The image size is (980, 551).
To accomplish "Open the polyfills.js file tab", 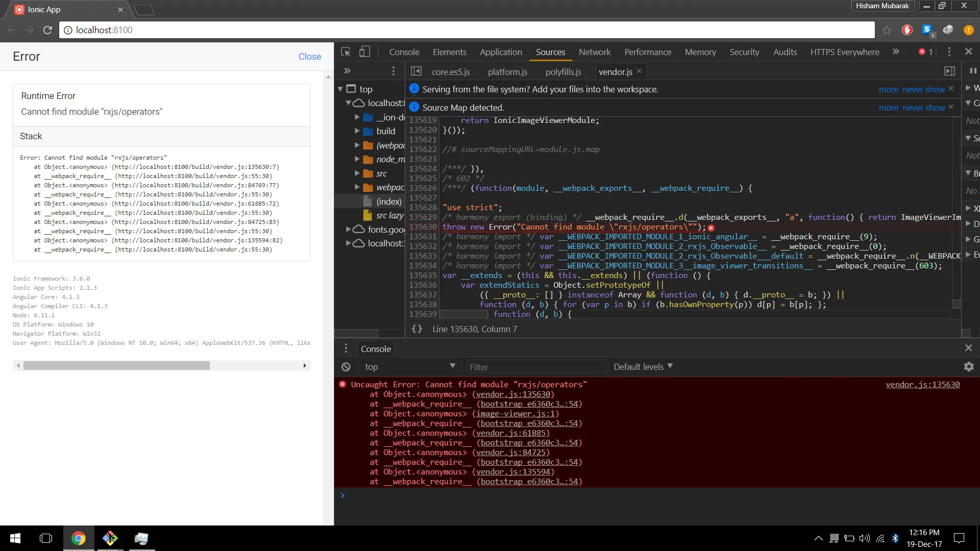I will [x=563, y=72].
